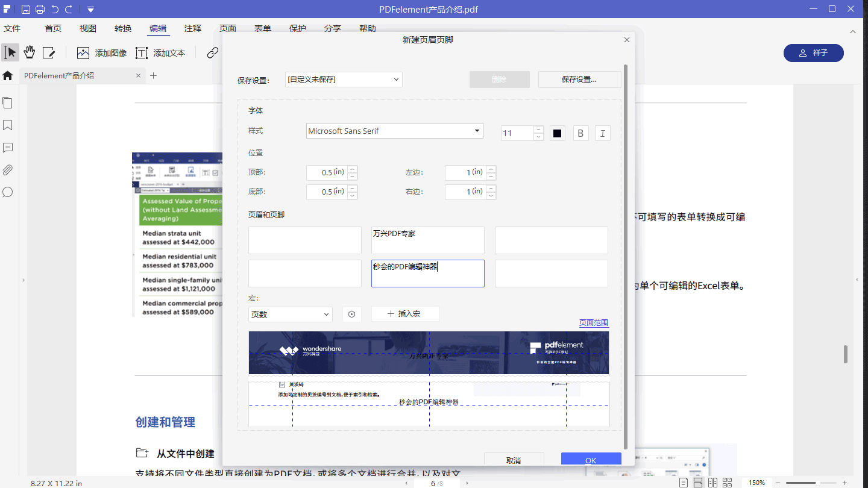Open the 页数 macro dropdown
Screen dimensions: 868x488
click(291, 314)
